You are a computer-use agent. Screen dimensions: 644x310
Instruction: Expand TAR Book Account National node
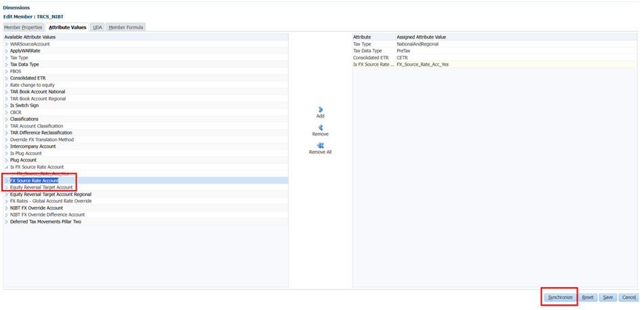(x=7, y=92)
